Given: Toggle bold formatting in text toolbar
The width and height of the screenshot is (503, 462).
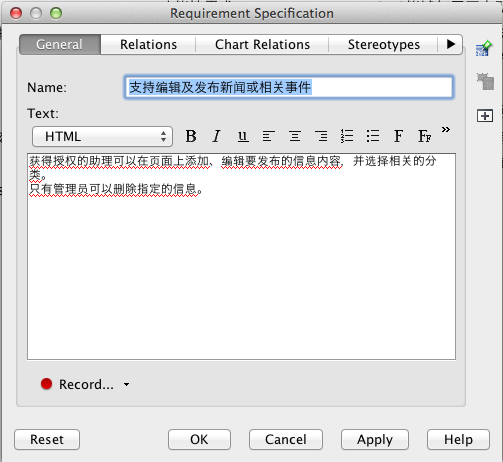Looking at the screenshot, I should 191,136.
